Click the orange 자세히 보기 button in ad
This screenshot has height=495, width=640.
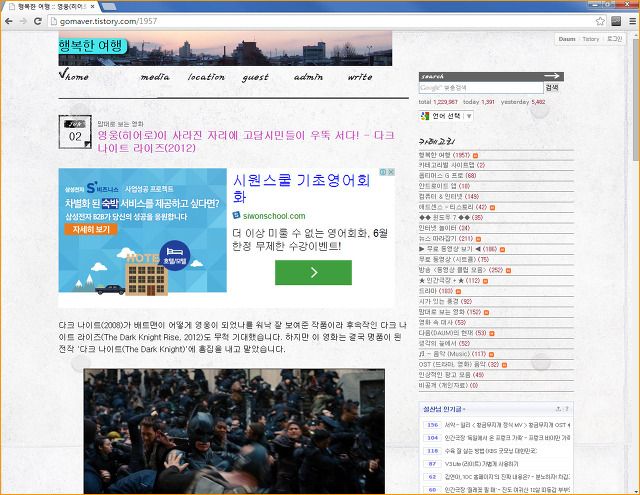[91, 229]
